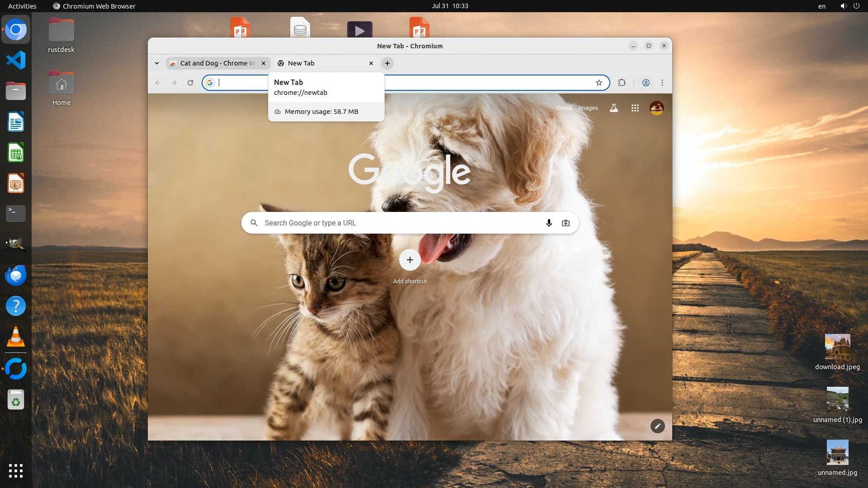Click the Customize Chromium pencil button
The width and height of the screenshot is (868, 488).
[657, 426]
